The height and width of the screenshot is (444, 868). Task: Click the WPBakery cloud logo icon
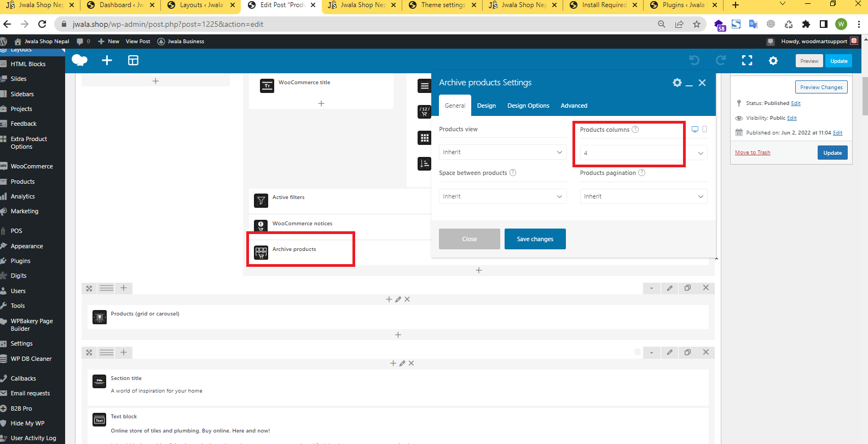pyautogui.click(x=80, y=60)
